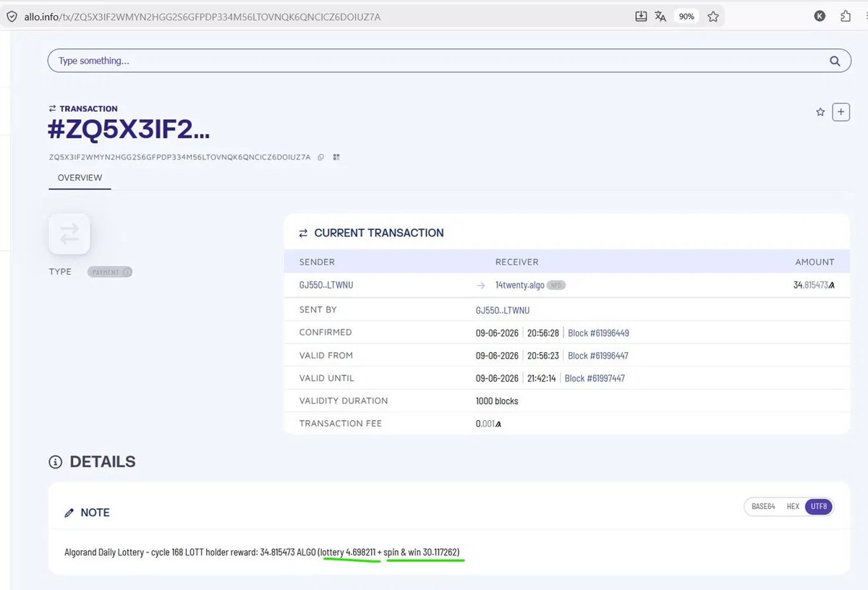Click the allo.info URL in address bar
The height and width of the screenshot is (590, 868).
click(203, 16)
